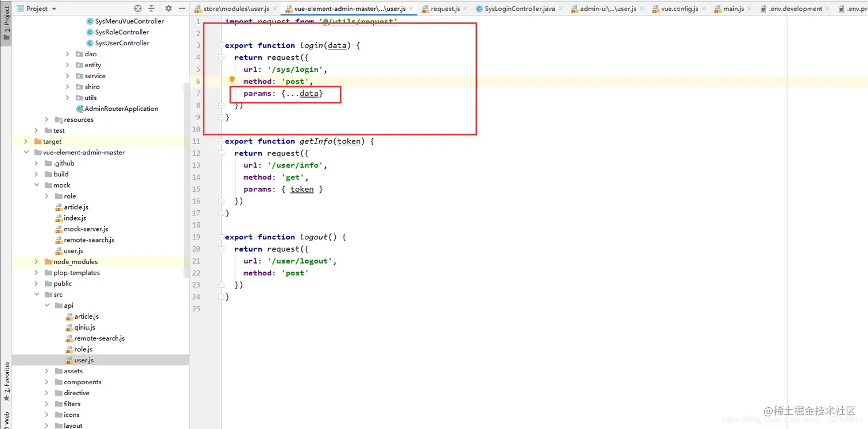Select AdminRouterApplication class file
This screenshot has height=429, width=868.
tap(117, 109)
